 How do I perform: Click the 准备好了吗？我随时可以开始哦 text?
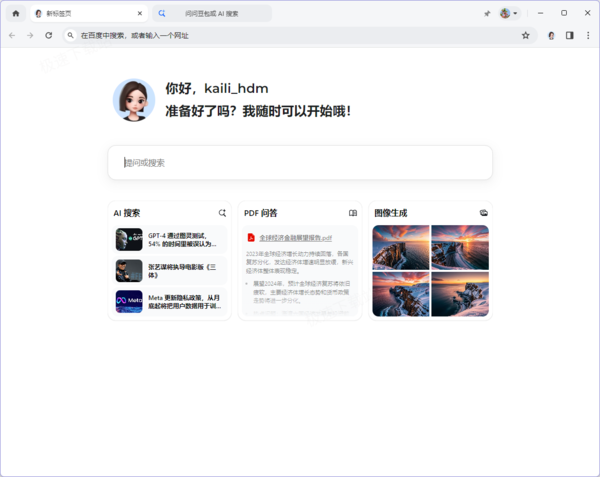coord(258,111)
